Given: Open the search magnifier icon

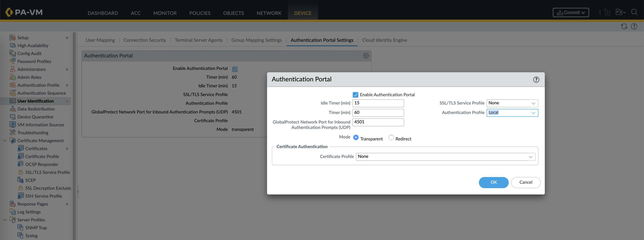Looking at the screenshot, I should pos(634,12).
